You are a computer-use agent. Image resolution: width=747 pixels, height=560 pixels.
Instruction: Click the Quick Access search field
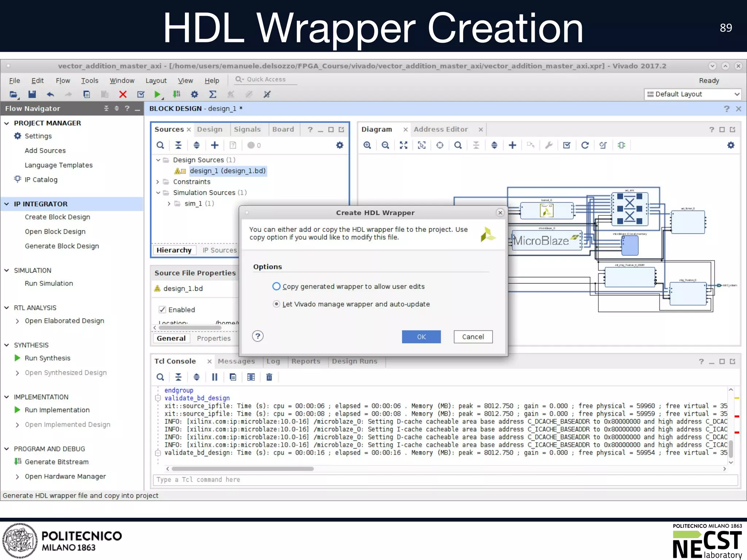266,79
